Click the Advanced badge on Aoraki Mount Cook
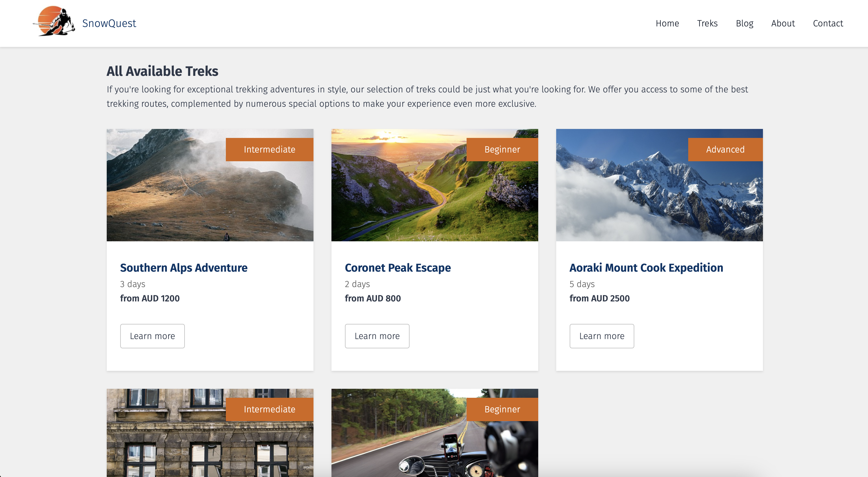868x477 pixels. 725,149
